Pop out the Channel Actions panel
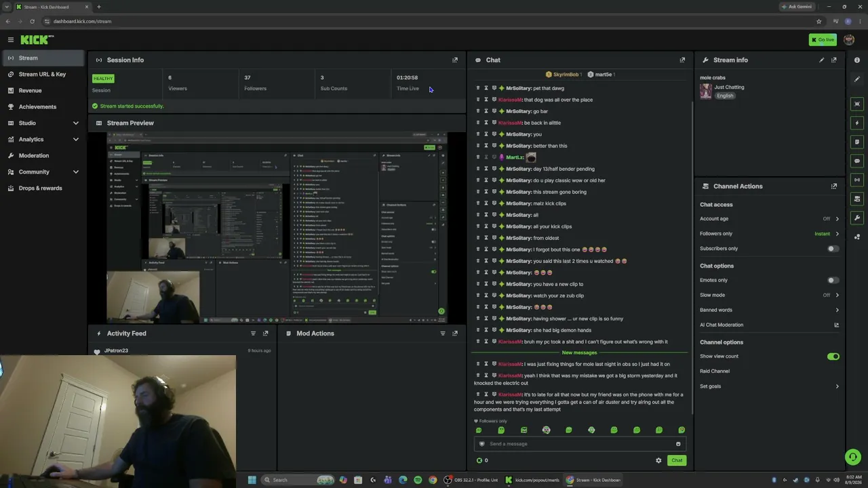The image size is (868, 488). 834,186
